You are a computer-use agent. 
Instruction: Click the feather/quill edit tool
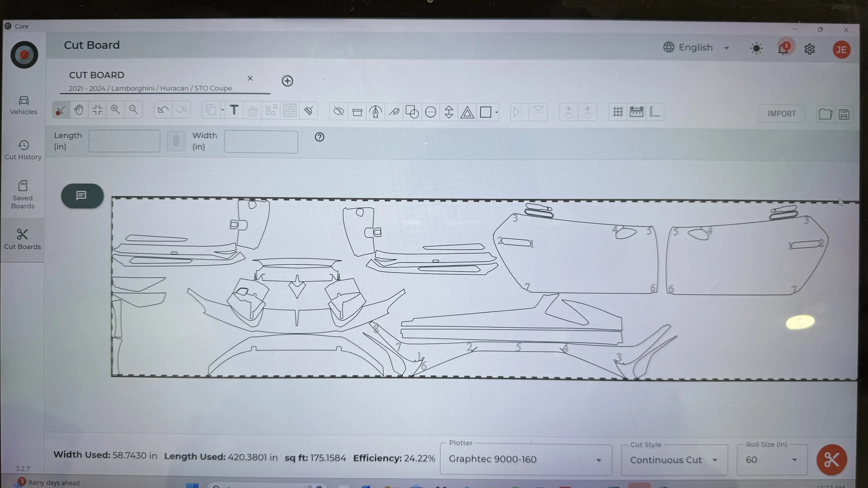click(394, 112)
